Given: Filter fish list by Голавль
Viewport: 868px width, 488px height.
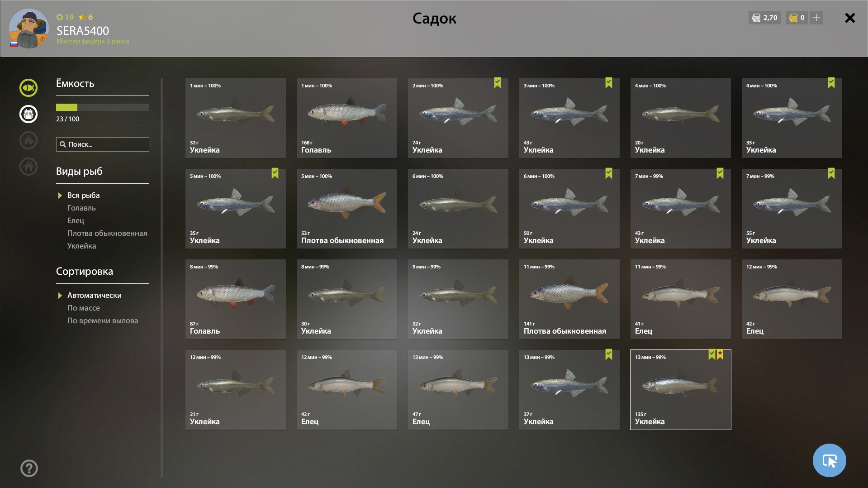Looking at the screenshot, I should coord(81,208).
